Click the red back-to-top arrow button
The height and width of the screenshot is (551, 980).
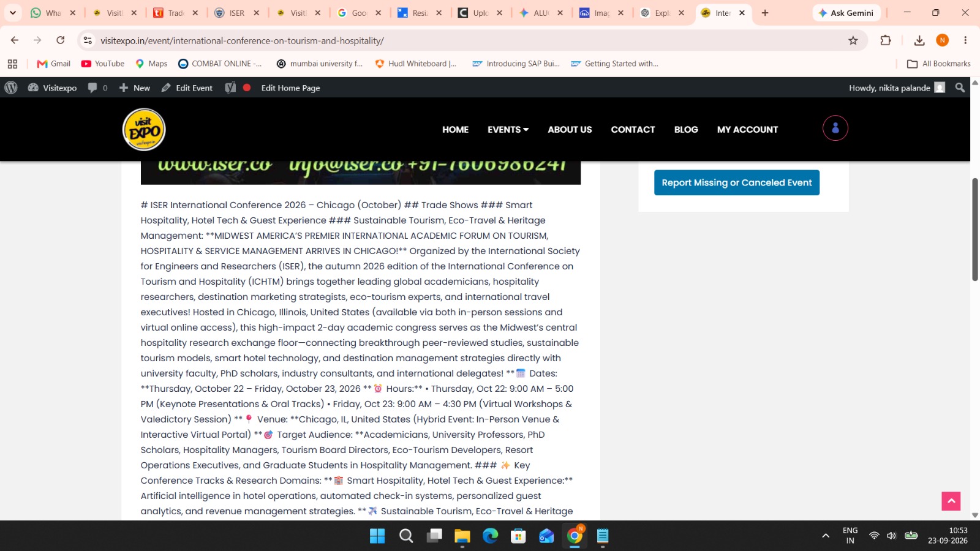coord(951,501)
